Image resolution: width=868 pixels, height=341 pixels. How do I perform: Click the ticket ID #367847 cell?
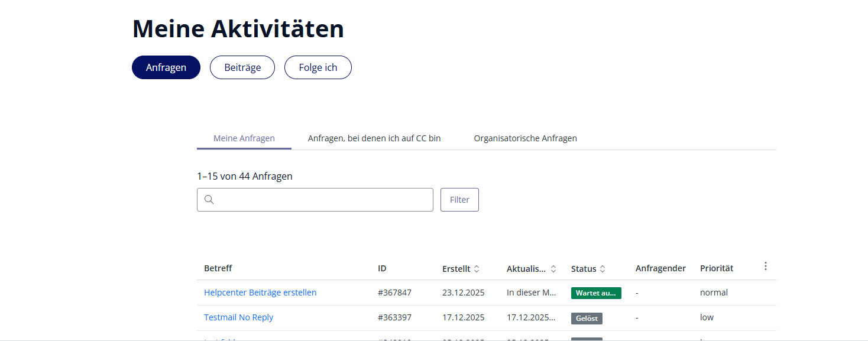(394, 293)
